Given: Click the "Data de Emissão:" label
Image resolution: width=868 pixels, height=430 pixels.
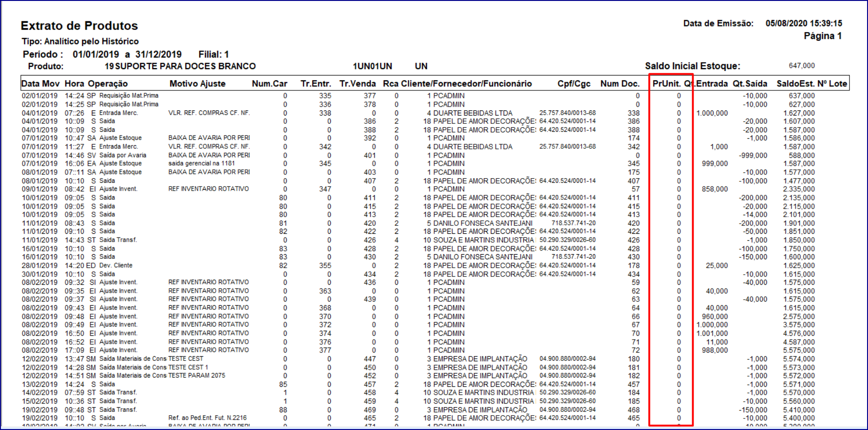Looking at the screenshot, I should point(718,23).
